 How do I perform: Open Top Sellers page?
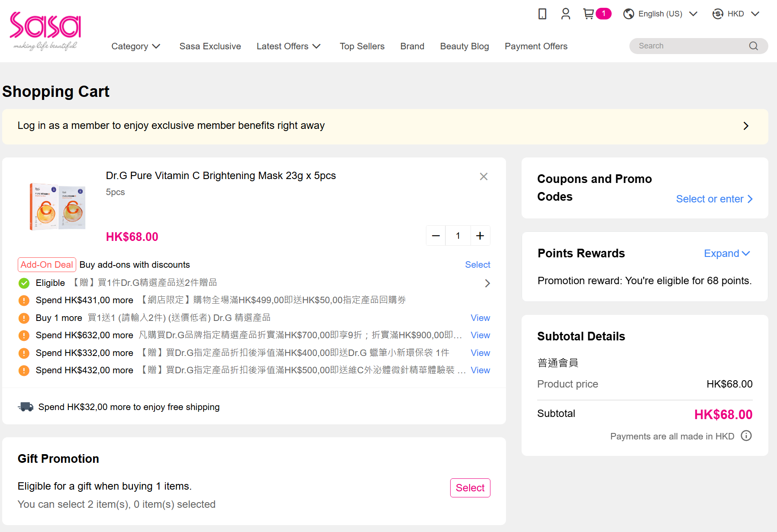362,46
